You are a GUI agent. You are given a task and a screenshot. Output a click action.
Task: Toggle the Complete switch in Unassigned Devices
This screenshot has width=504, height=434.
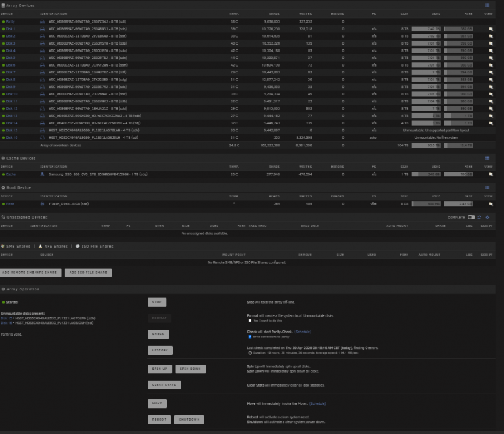click(471, 218)
